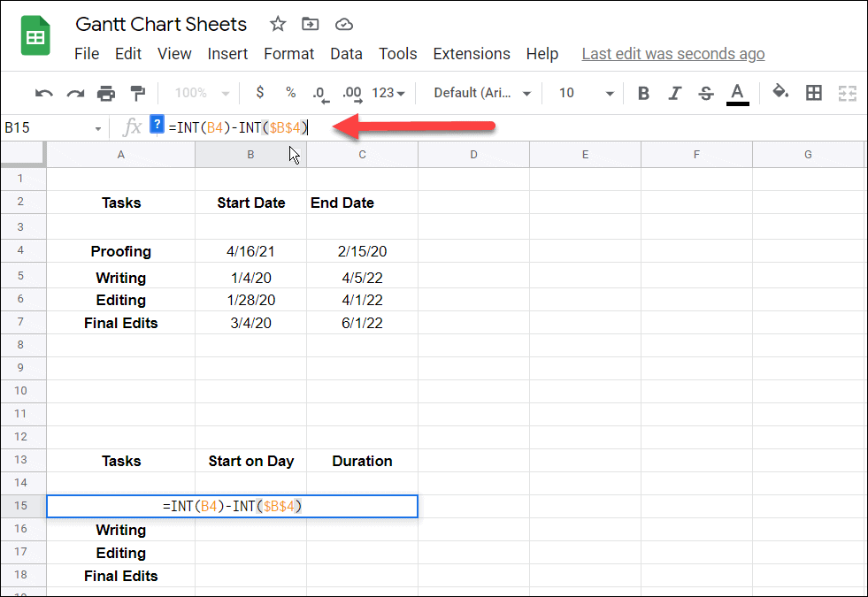Viewport: 868px width, 597px height.
Task: Expand the Name box B15 dropdown arrow
Action: point(98,128)
